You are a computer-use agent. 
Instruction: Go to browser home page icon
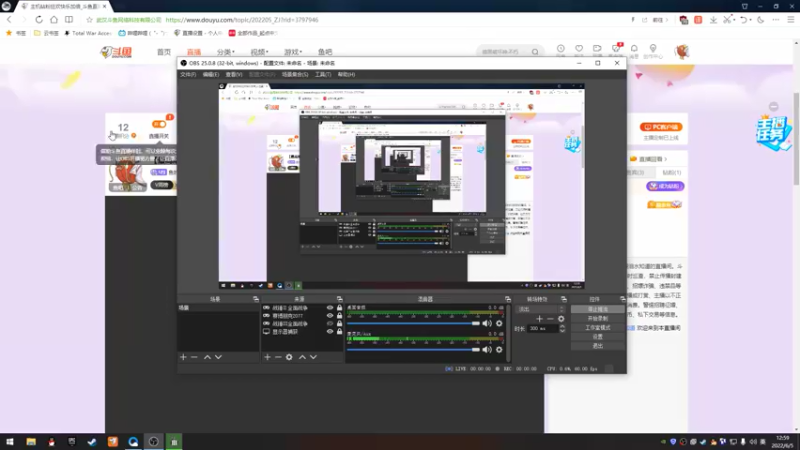tap(54, 20)
